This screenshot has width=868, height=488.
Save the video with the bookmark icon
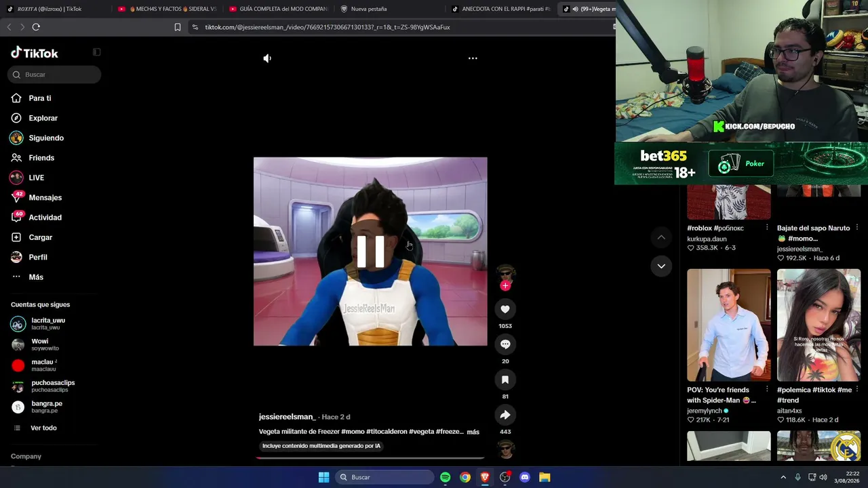505,380
